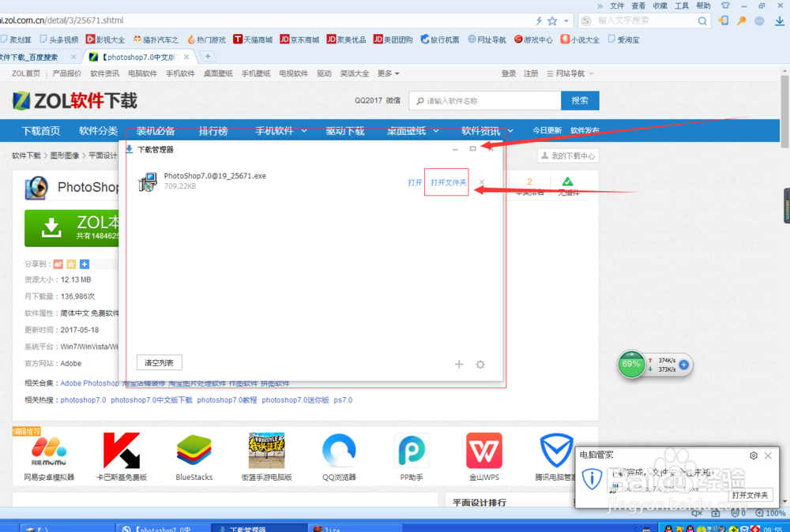Bookmark the page with the star icon

[x=553, y=21]
